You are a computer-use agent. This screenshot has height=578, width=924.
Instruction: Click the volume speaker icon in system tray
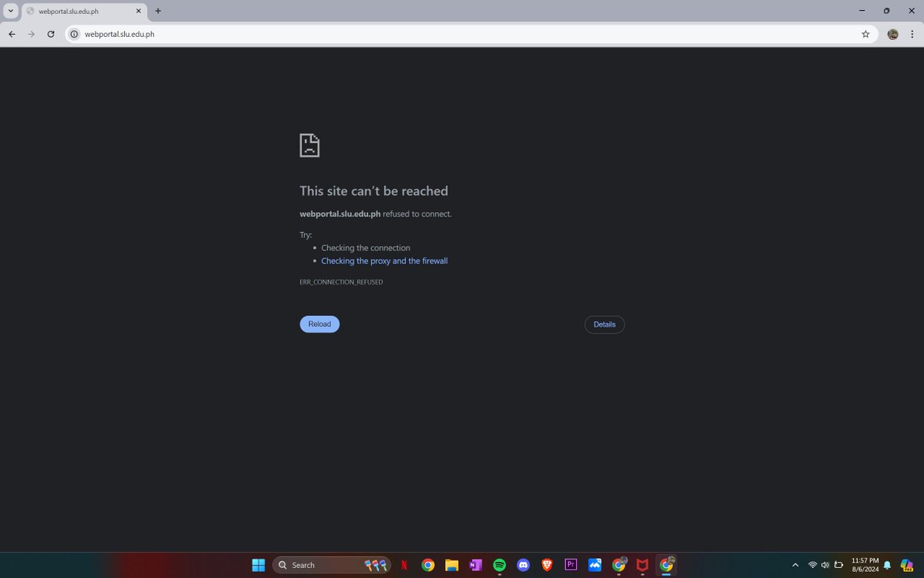[x=825, y=565]
